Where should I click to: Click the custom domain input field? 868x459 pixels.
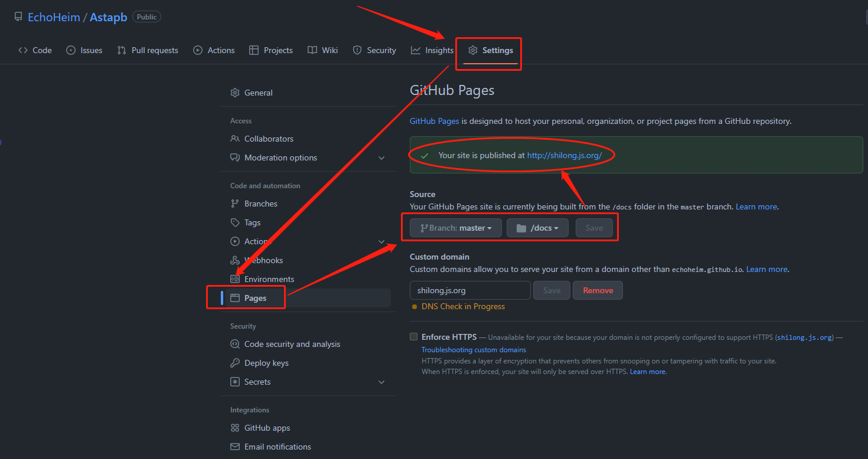tap(470, 290)
